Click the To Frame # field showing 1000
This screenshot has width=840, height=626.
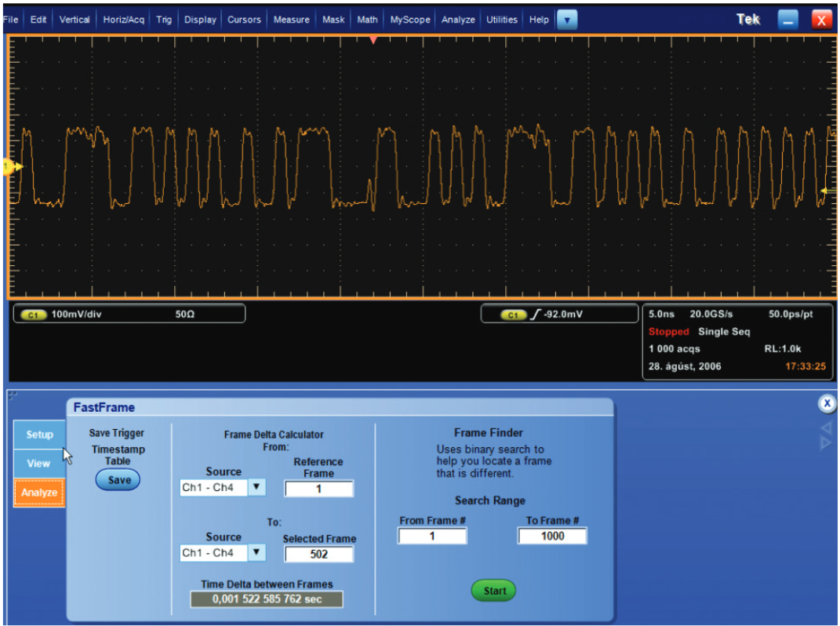[551, 536]
